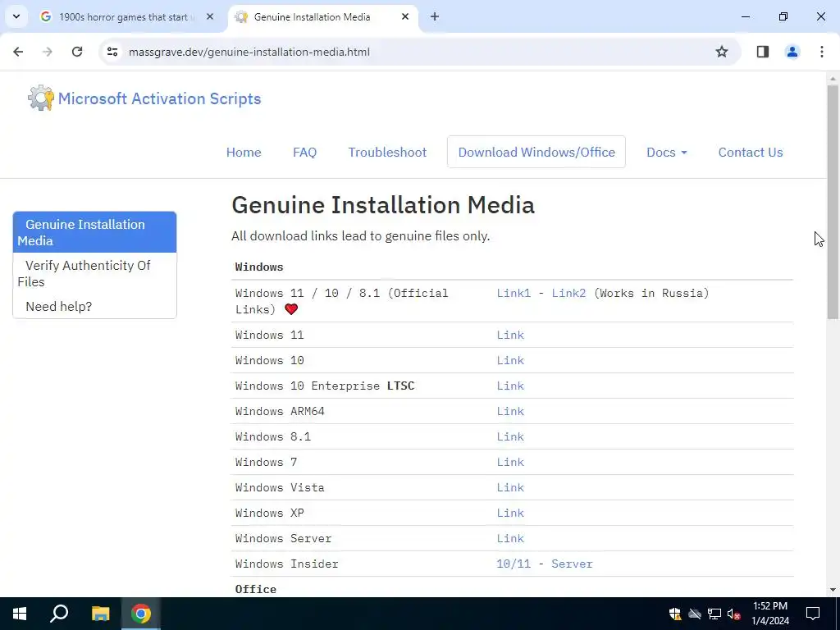Open Windows Security tray icon
The height and width of the screenshot is (630, 840).
(x=675, y=614)
